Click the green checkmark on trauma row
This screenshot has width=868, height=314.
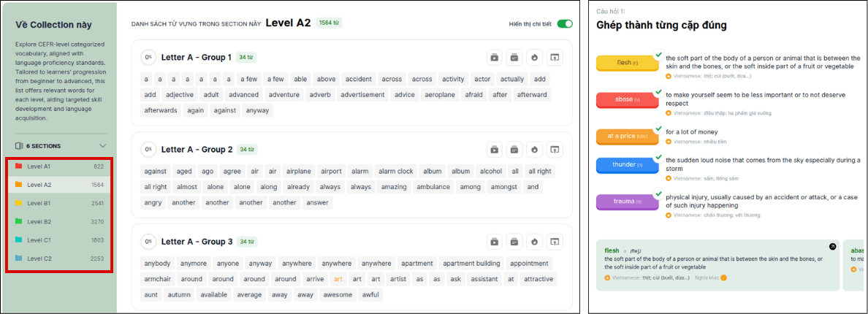(658, 194)
